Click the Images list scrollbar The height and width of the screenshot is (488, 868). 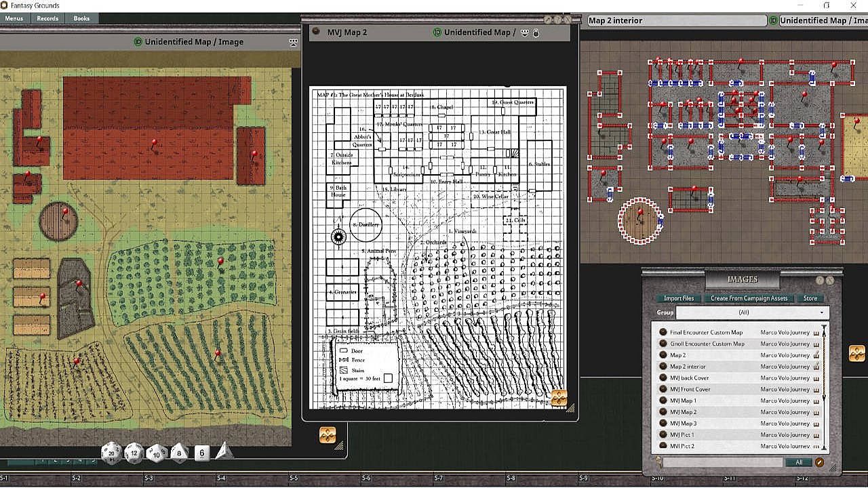(824, 387)
